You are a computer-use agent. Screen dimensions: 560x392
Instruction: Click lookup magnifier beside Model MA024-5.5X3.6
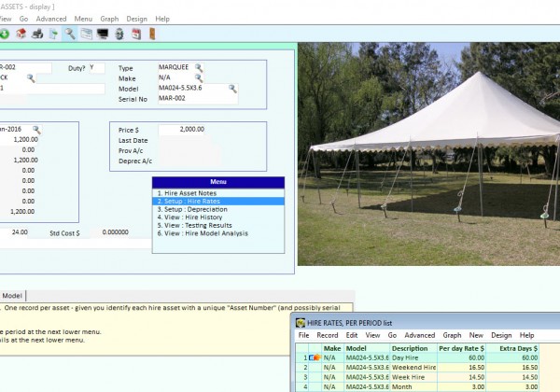coord(232,89)
